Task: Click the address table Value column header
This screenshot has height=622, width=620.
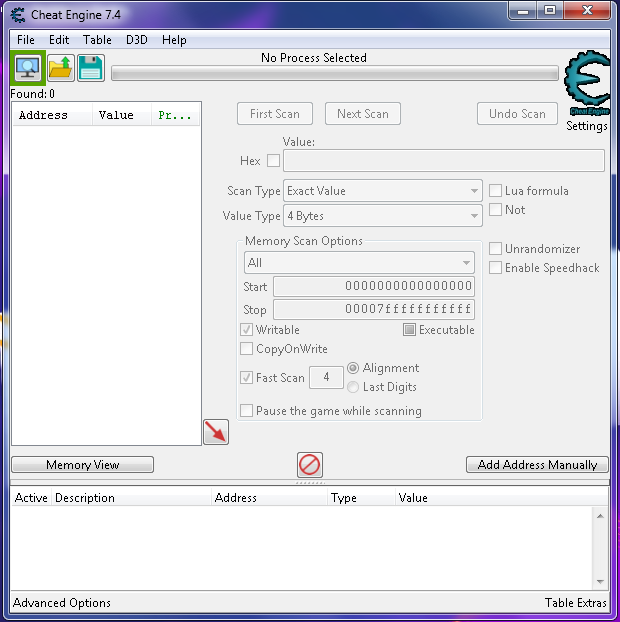Action: click(501, 497)
